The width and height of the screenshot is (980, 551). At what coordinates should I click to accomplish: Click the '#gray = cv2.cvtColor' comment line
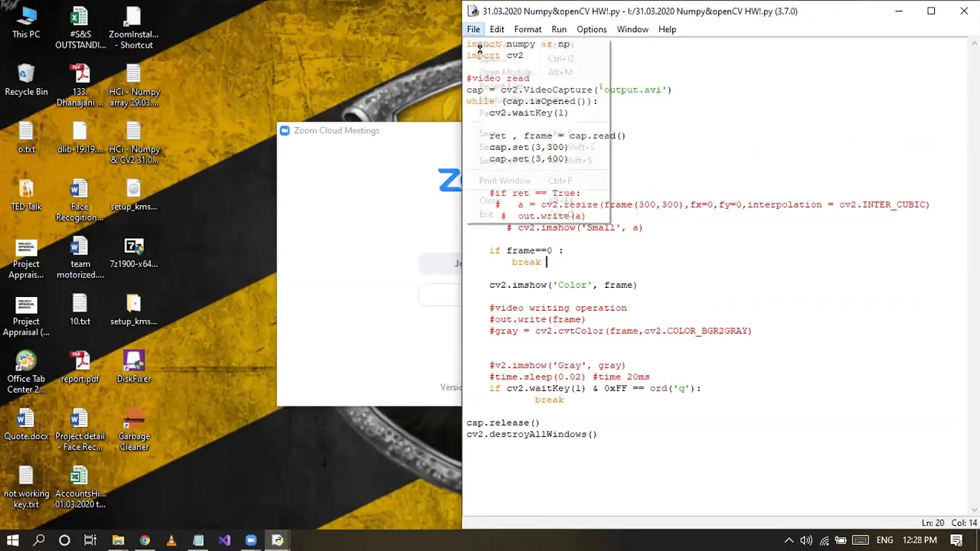[x=620, y=331]
